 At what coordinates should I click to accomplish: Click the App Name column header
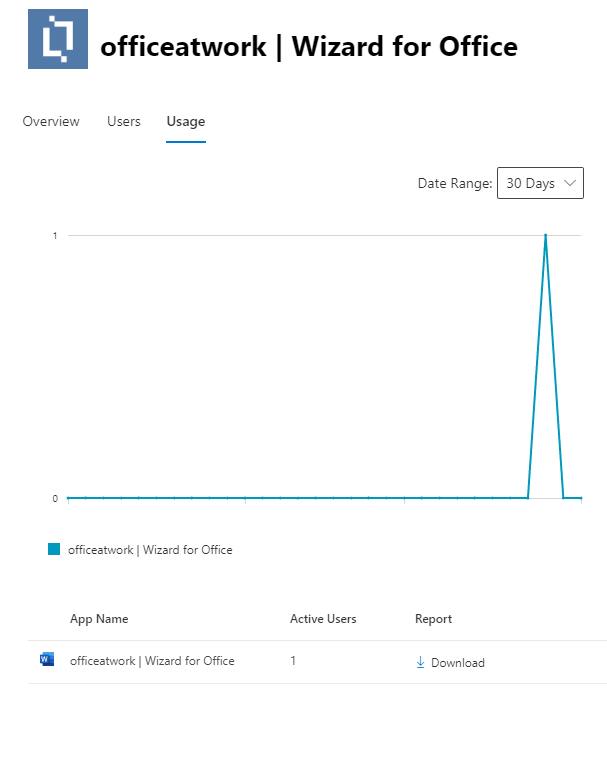(99, 619)
